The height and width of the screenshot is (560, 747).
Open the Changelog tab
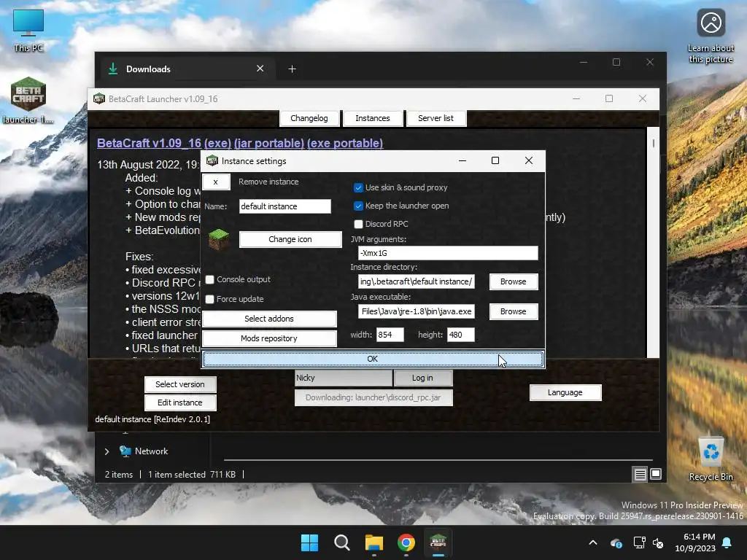pyautogui.click(x=309, y=118)
